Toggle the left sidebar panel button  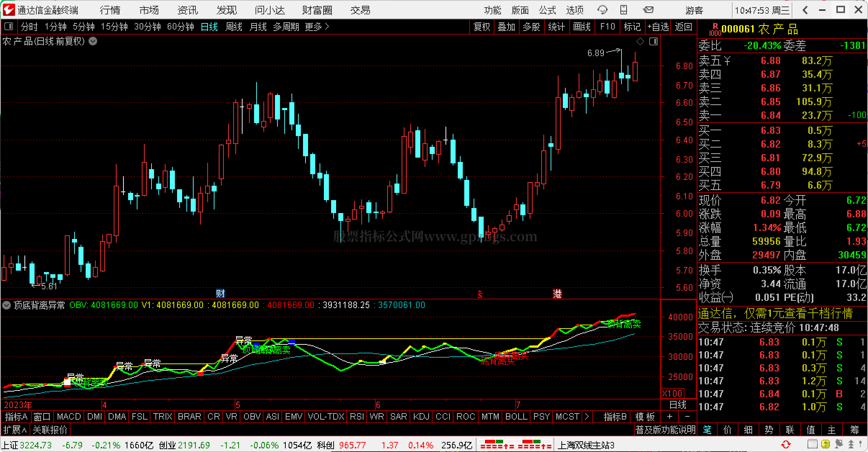pyautogui.click(x=8, y=26)
